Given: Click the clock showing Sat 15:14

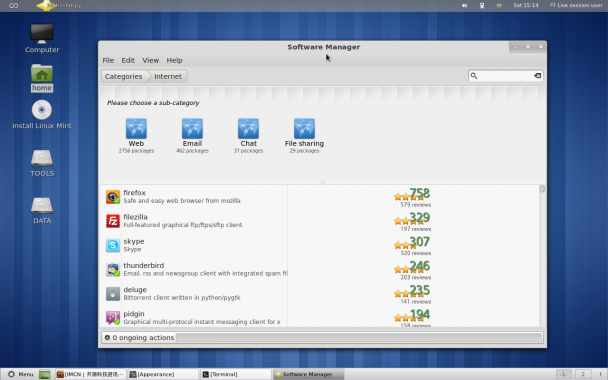Looking at the screenshot, I should tap(526, 5).
